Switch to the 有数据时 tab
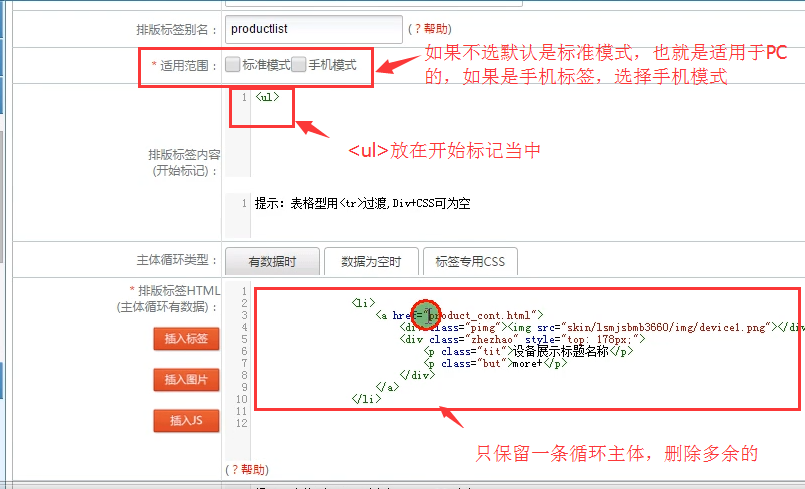 tap(271, 261)
